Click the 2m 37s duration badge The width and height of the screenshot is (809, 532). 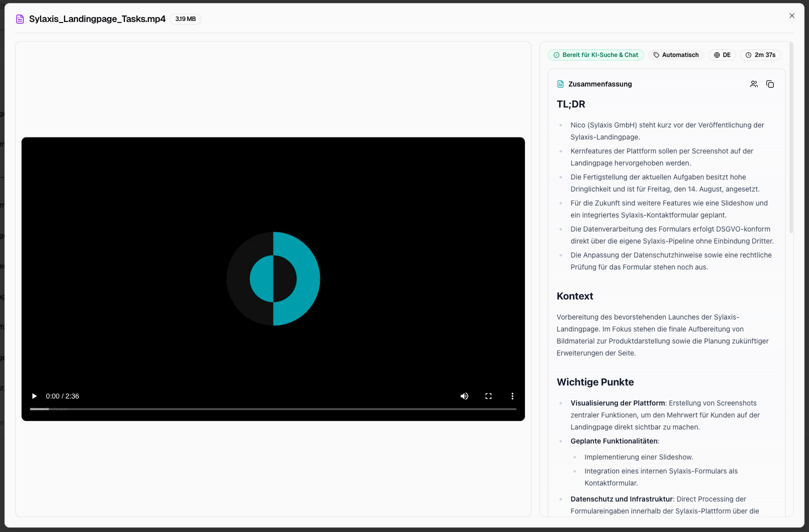(760, 55)
